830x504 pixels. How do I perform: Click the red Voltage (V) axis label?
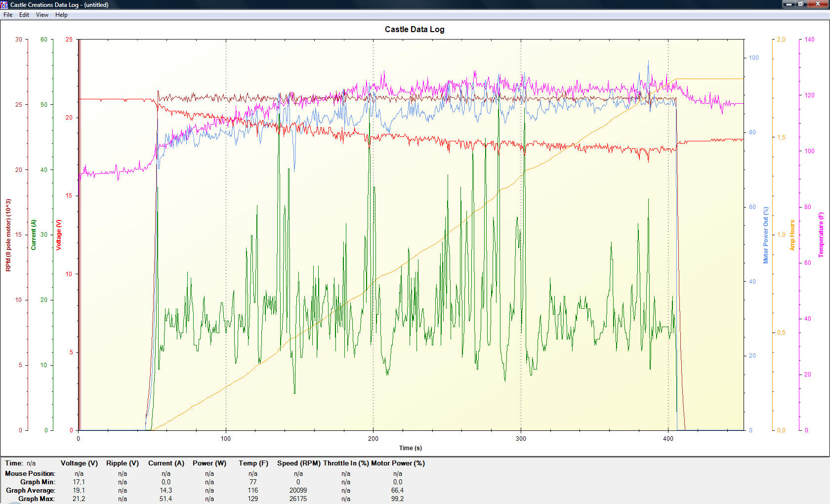pos(59,235)
